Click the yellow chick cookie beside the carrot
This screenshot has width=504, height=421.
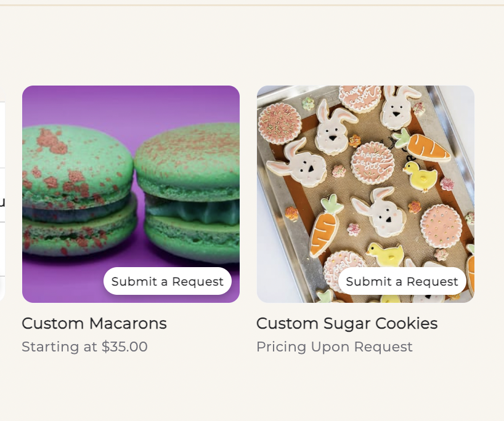[420, 177]
